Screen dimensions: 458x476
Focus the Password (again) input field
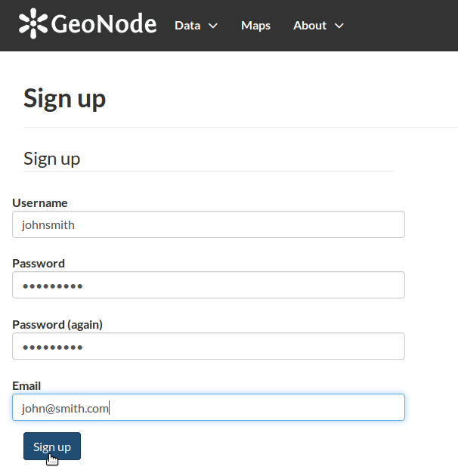[x=209, y=346]
